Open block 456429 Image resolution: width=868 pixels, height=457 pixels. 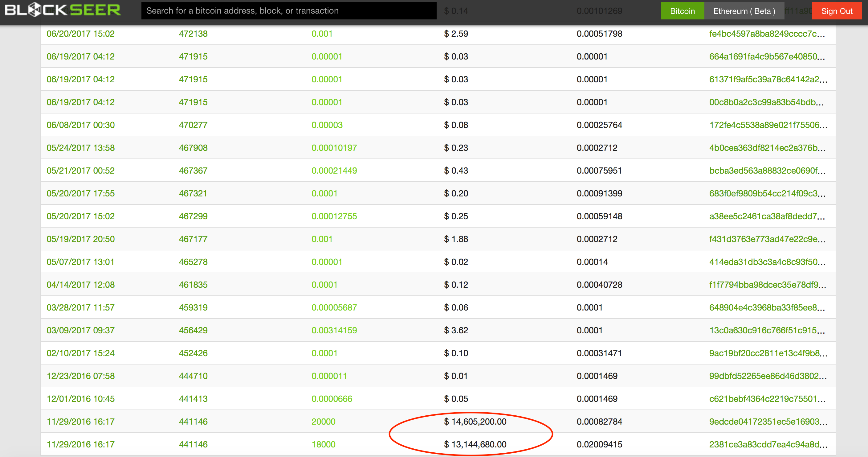193,331
